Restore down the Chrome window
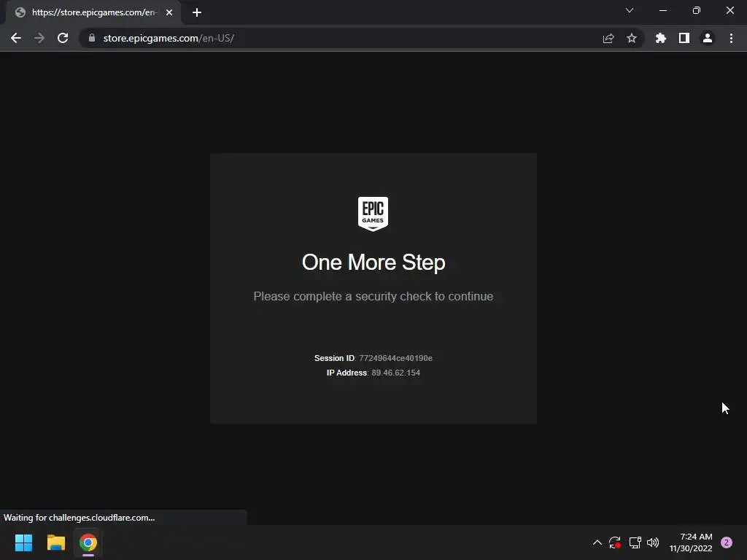 click(697, 10)
